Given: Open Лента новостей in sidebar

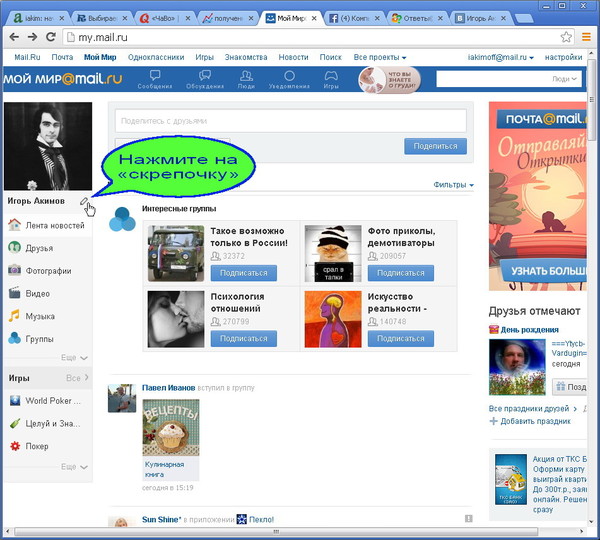Looking at the screenshot, I should click(48, 225).
